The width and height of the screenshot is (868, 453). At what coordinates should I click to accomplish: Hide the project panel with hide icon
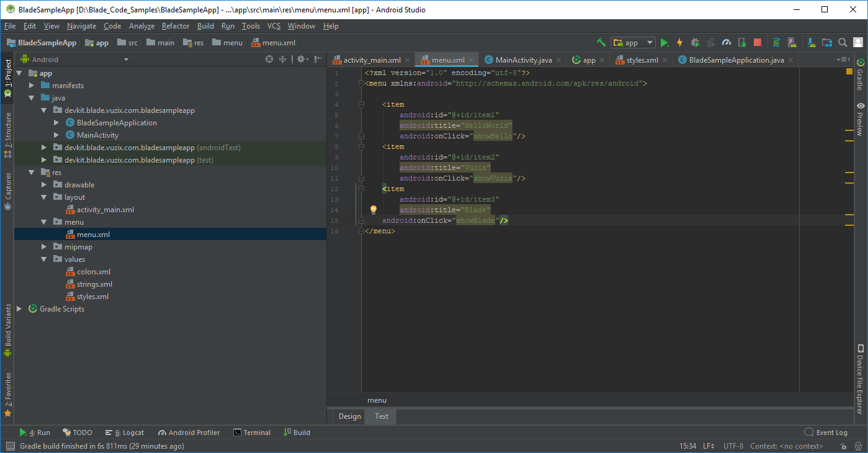click(318, 60)
